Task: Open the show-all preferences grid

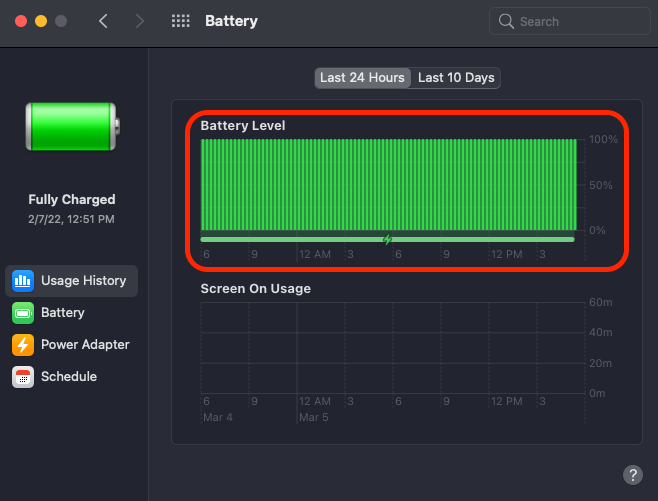Action: click(180, 21)
